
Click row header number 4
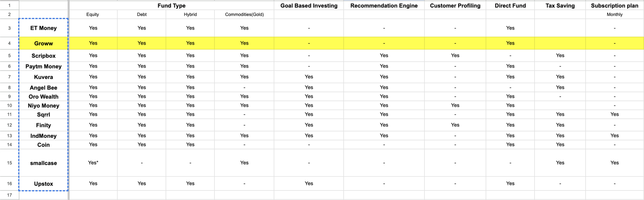[9, 43]
